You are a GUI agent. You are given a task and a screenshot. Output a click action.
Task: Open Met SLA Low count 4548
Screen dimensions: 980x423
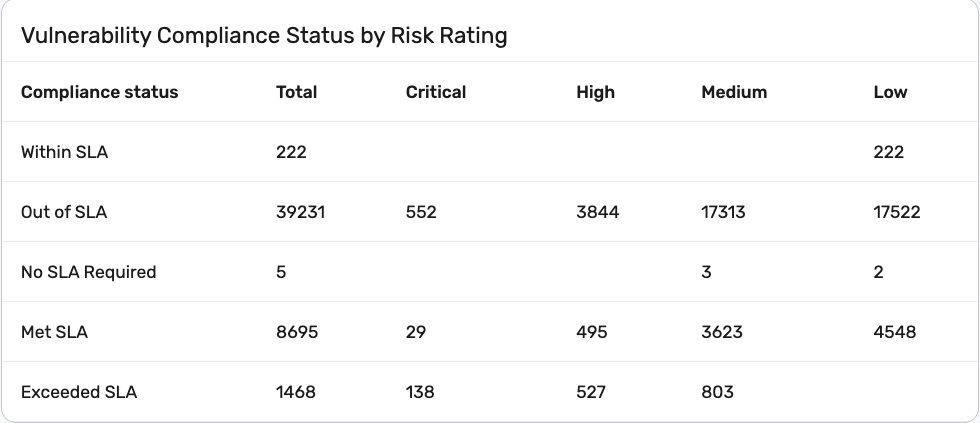pos(894,332)
